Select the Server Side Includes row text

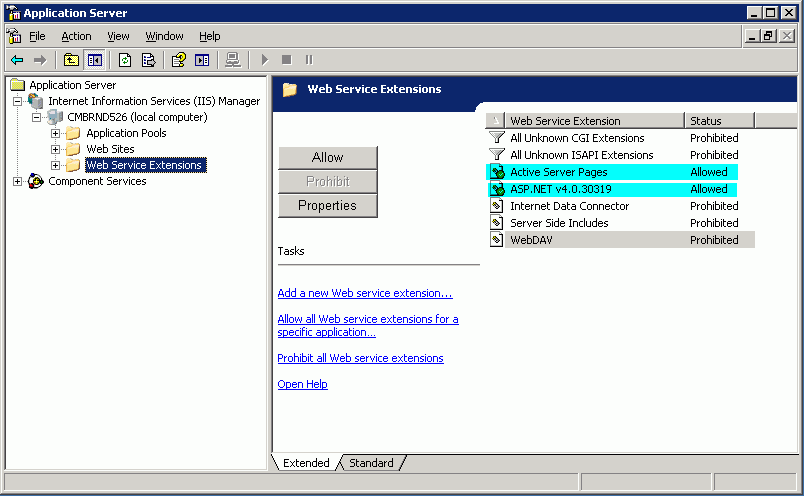coord(559,223)
